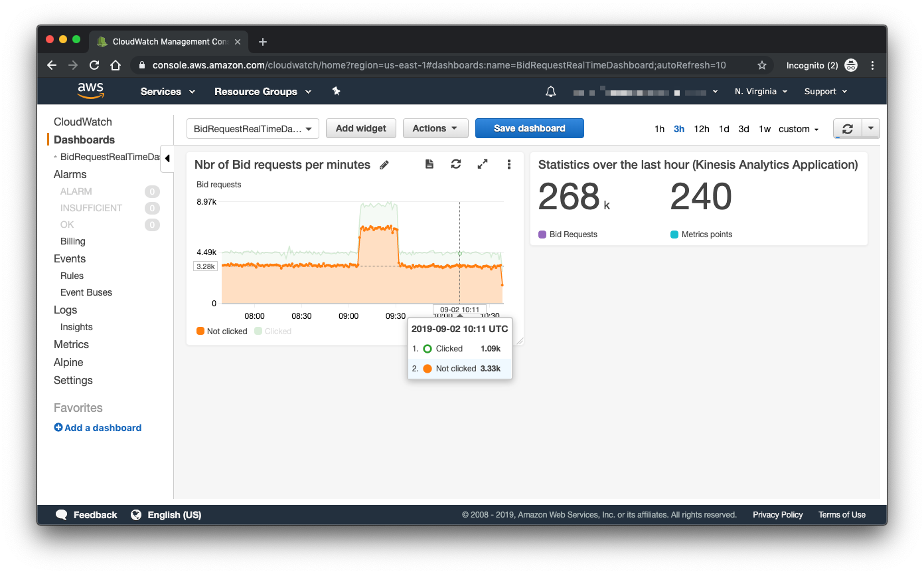Open Event Buses in sidebar

(86, 292)
